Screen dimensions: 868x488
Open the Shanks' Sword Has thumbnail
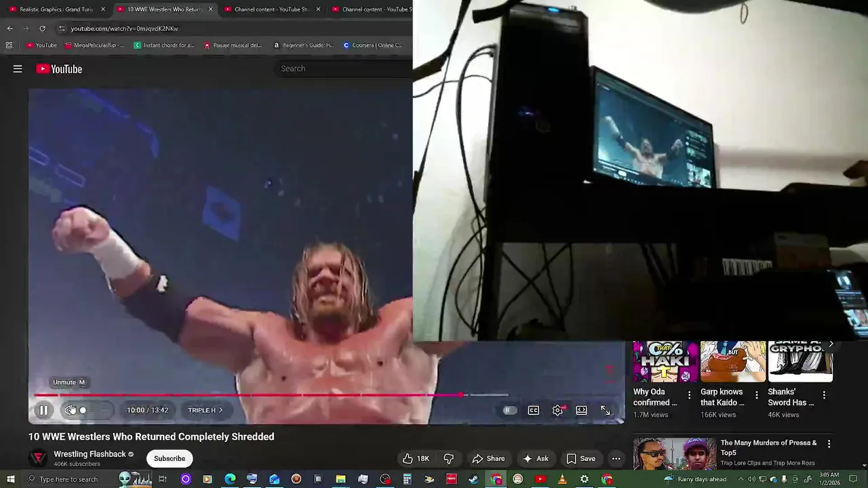tap(800, 362)
